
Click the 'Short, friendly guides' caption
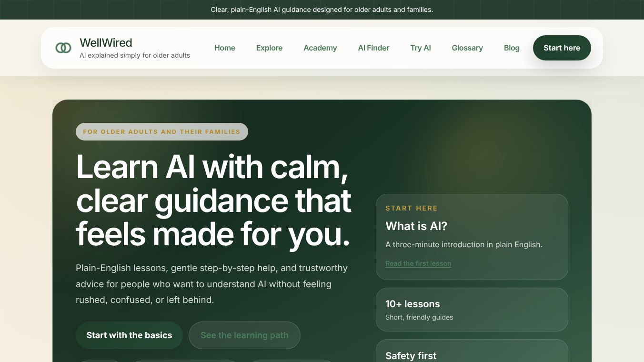(419, 317)
